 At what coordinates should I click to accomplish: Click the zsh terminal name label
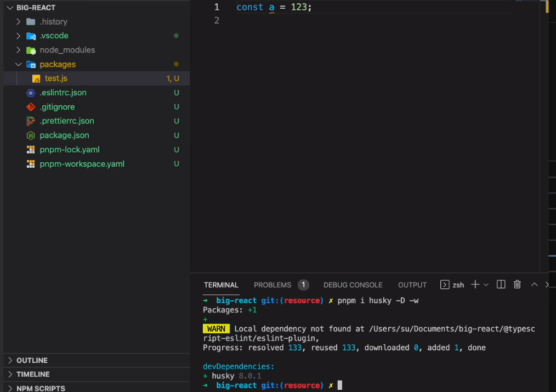(458, 285)
